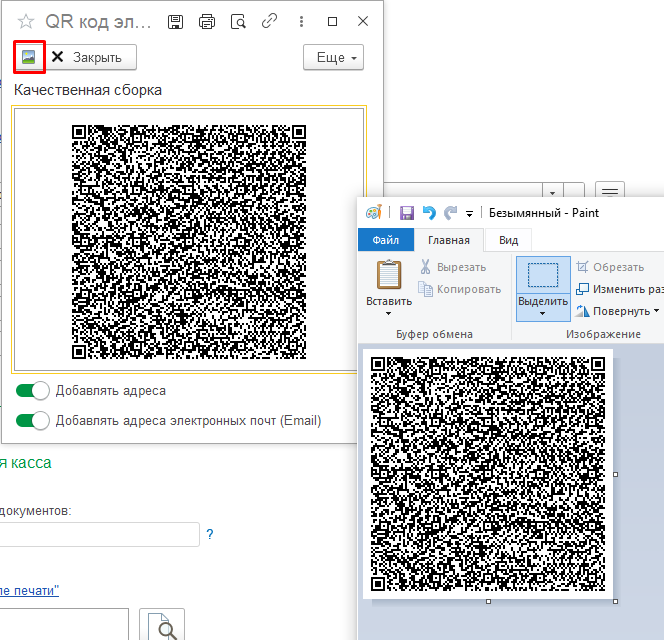664x640 pixels.
Task: Save the Paint document via purple diskette
Action: [407, 213]
